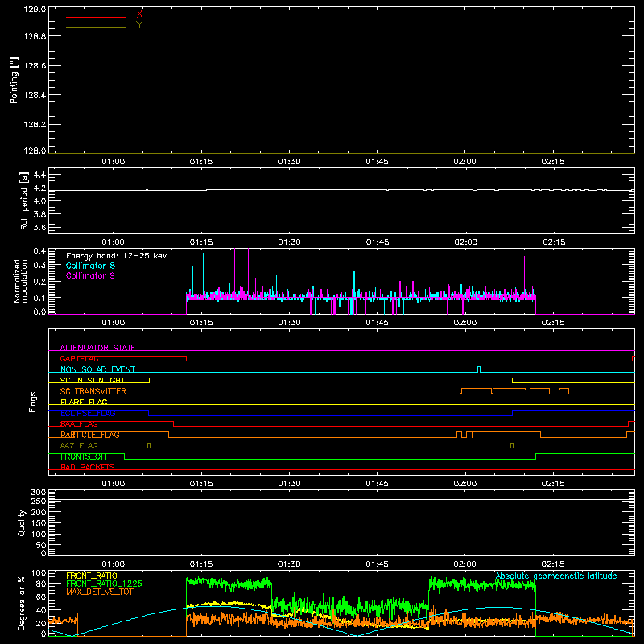
Task: Click the NON_SOLAR_EVENT flag label
Action: coord(97,369)
